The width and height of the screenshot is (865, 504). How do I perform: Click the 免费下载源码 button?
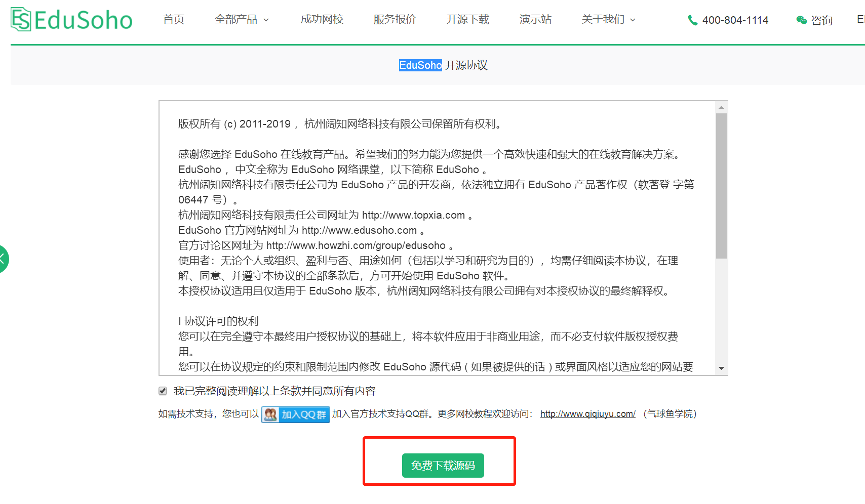click(x=443, y=466)
